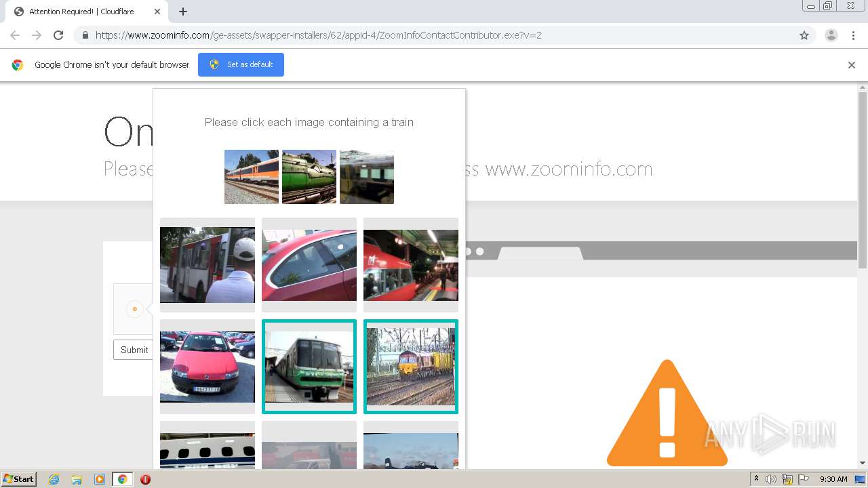Switch to Chrome taskbar button
The width and height of the screenshot is (868, 488).
(x=123, y=479)
